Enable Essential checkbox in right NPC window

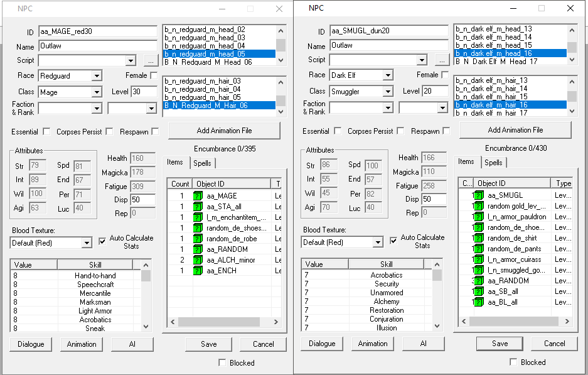(x=338, y=131)
